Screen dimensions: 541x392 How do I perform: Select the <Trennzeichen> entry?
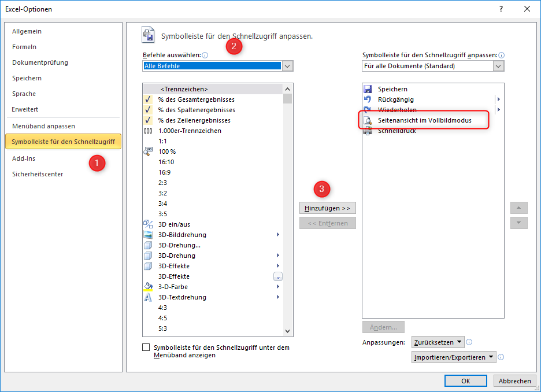coord(213,89)
